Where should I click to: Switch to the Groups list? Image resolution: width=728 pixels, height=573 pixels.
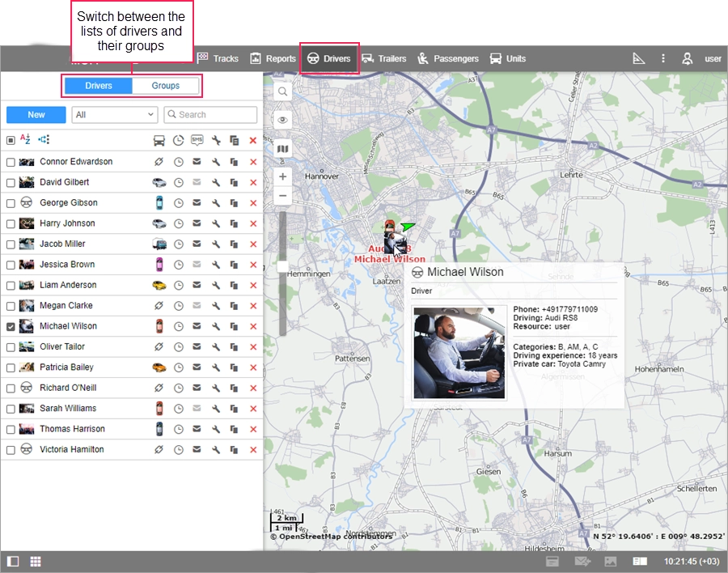coord(165,86)
